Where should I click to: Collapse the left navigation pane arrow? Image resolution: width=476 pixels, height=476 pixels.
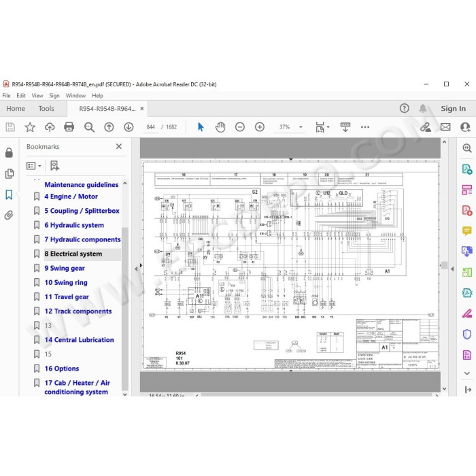point(136,269)
